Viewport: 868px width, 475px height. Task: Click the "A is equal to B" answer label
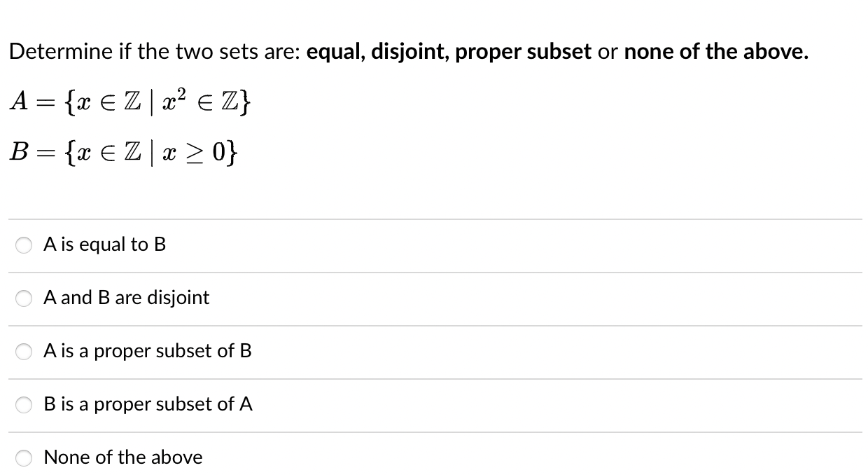click(104, 245)
